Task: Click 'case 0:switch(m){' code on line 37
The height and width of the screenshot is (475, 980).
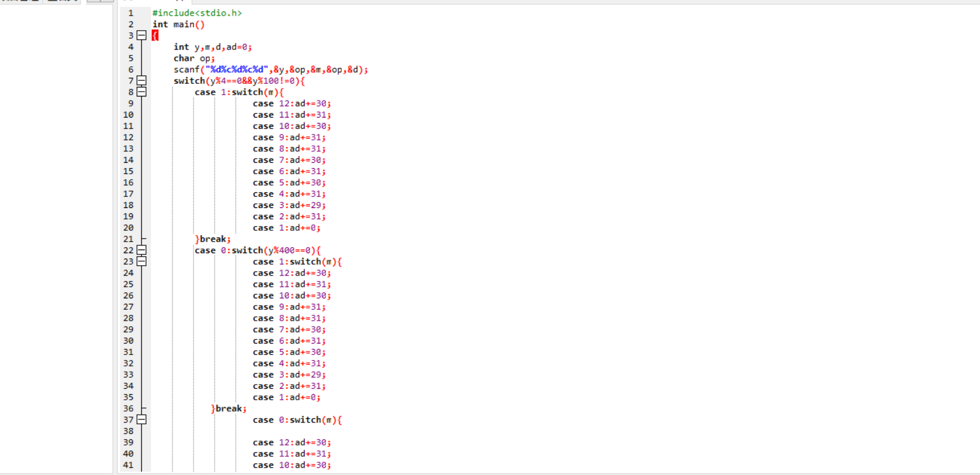Action: tap(297, 420)
